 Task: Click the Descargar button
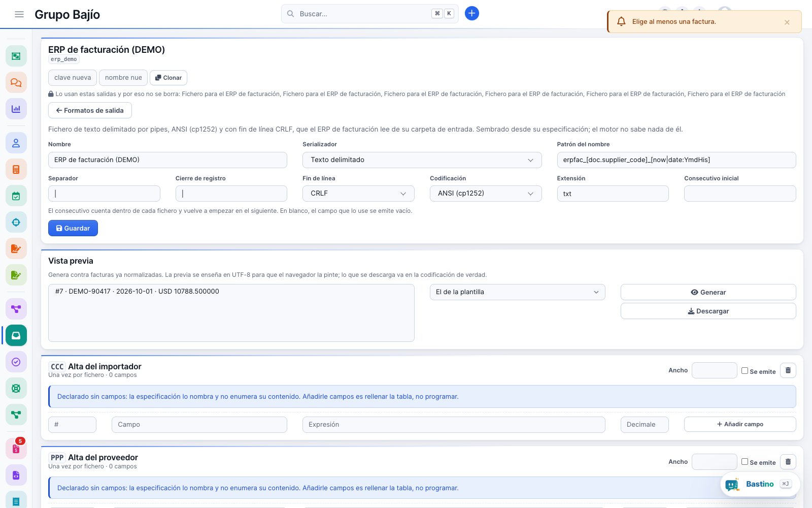point(708,311)
